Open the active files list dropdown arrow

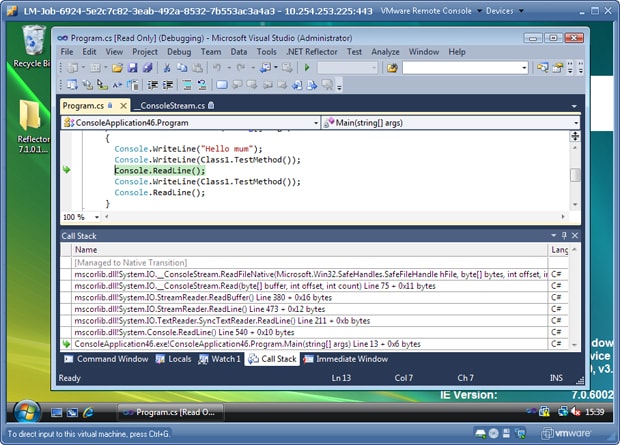point(574,106)
